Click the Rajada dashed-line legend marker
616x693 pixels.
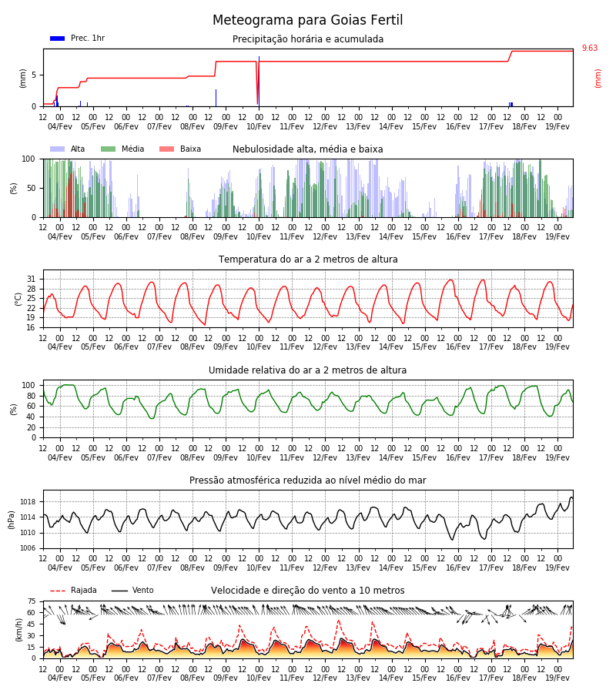[x=58, y=591]
